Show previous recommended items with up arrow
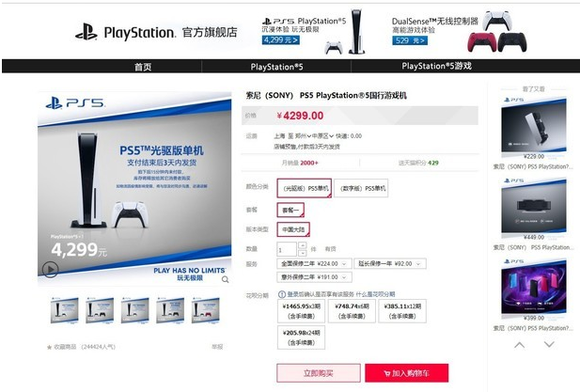580x392 pixels. (519, 345)
